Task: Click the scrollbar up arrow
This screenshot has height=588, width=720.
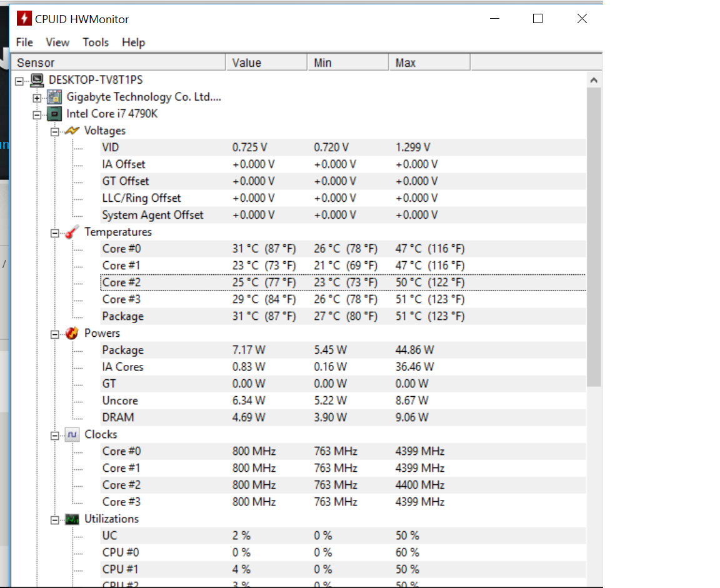Action: pos(594,81)
